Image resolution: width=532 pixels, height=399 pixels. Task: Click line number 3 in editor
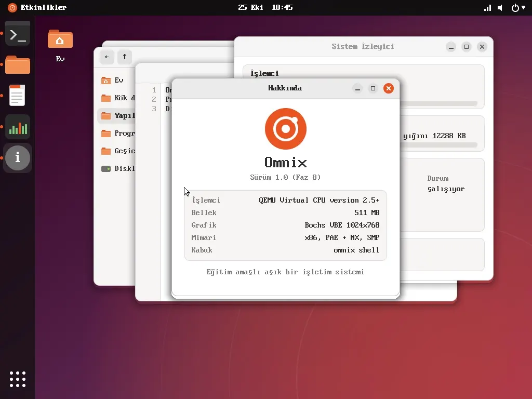point(154,109)
